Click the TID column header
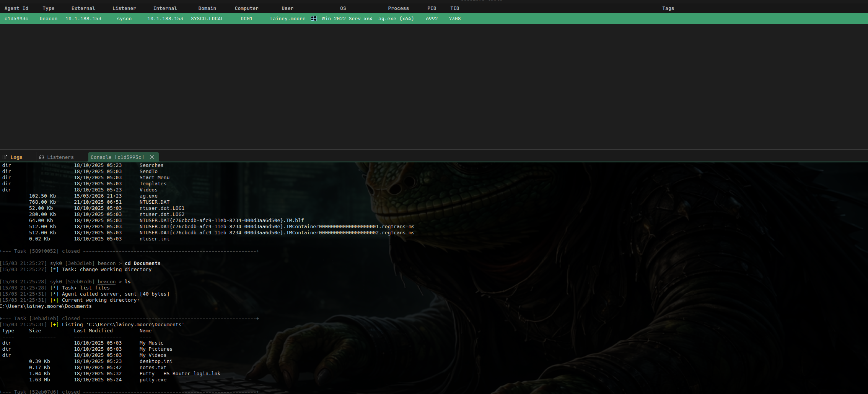The image size is (868, 394). [x=455, y=8]
